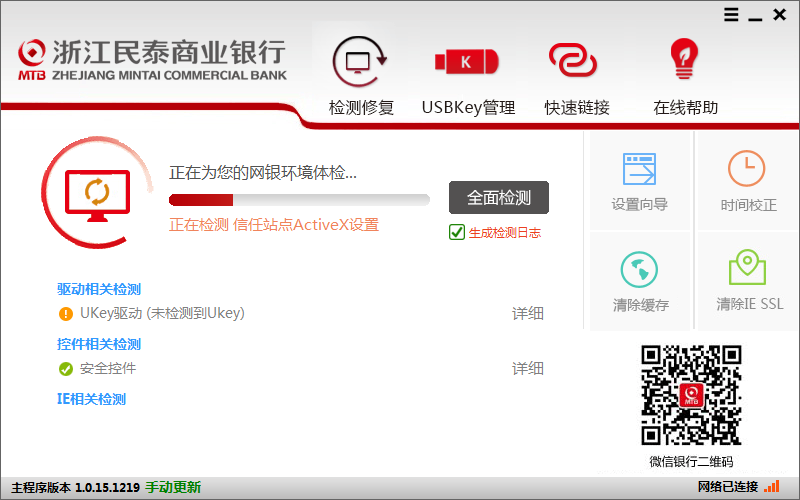
Task: Expand 详细 for 安全控件 item
Action: [528, 368]
